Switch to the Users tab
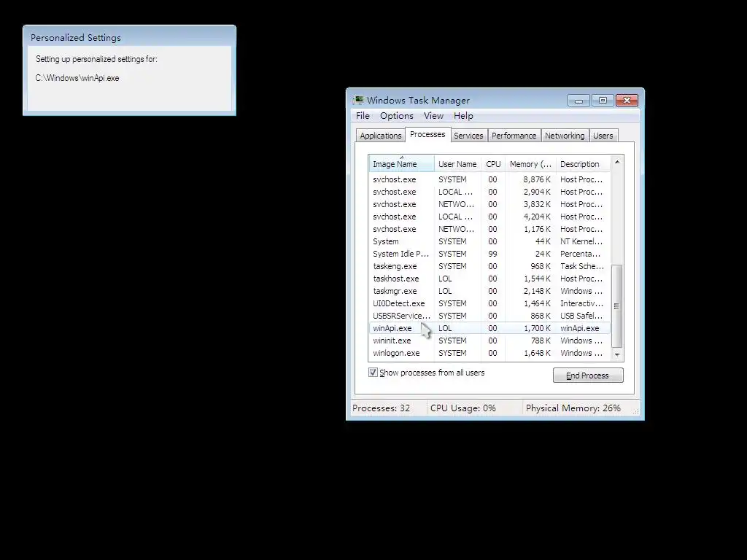This screenshot has height=560, width=747. point(603,136)
